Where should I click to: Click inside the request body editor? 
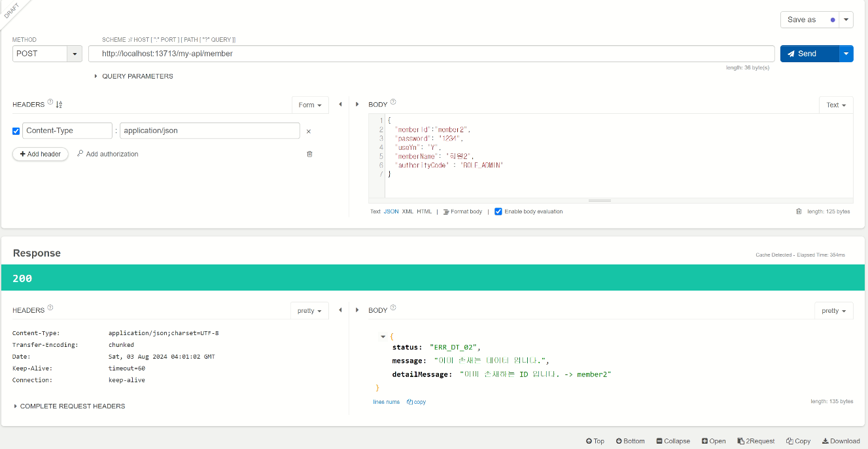pos(618,156)
